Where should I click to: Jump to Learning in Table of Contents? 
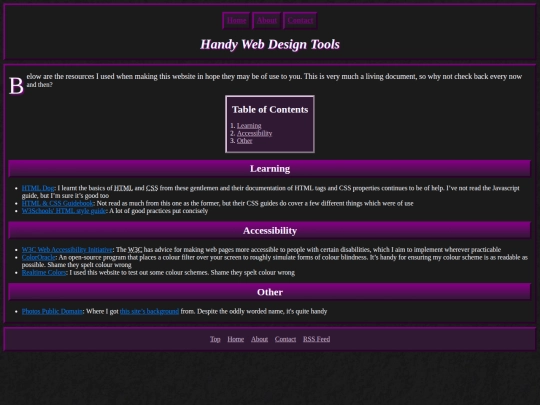pos(249,126)
